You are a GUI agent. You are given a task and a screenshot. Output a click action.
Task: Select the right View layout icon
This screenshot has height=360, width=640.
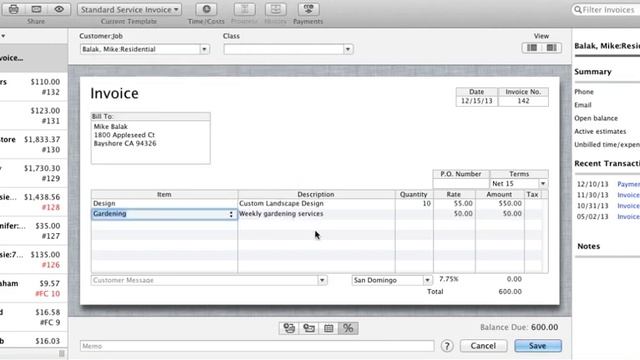(x=551, y=48)
